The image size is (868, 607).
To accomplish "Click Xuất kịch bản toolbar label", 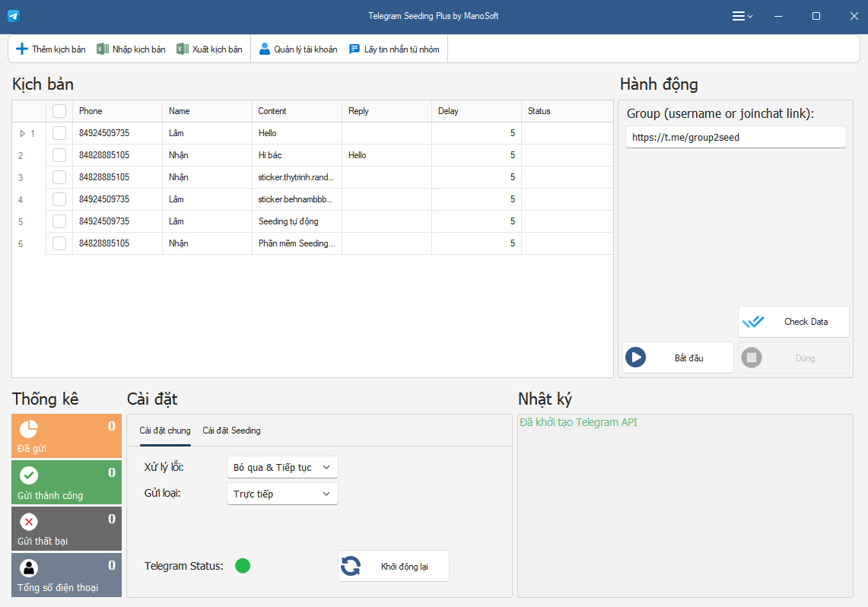I will tap(218, 49).
